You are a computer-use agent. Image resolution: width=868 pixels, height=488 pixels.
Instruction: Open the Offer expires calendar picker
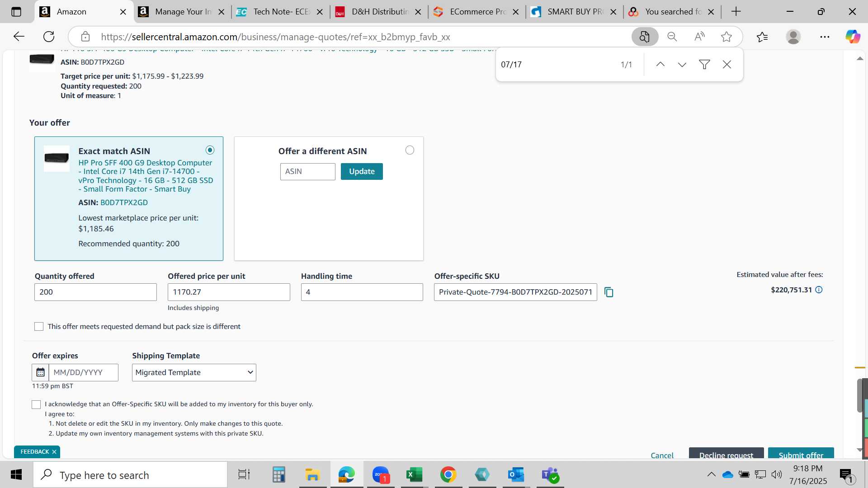(x=40, y=372)
